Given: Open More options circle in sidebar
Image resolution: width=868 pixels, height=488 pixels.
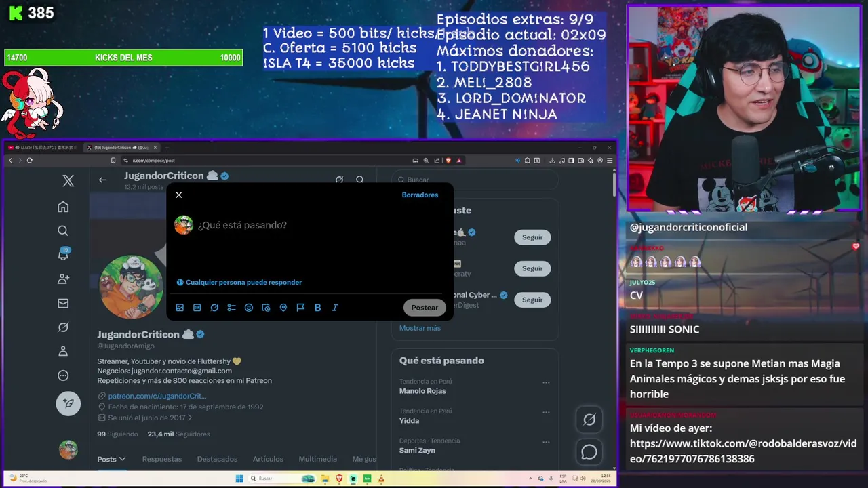Looking at the screenshot, I should coord(63,375).
